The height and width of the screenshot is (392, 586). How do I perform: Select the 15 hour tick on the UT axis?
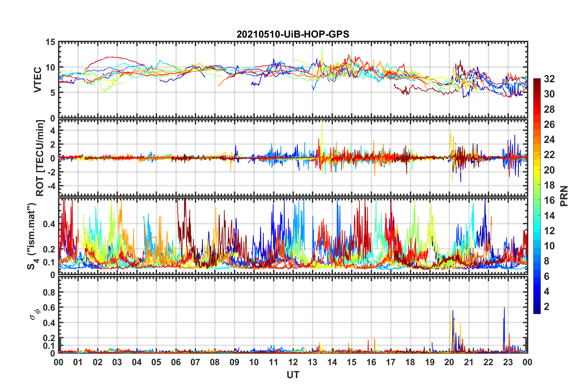point(352,362)
